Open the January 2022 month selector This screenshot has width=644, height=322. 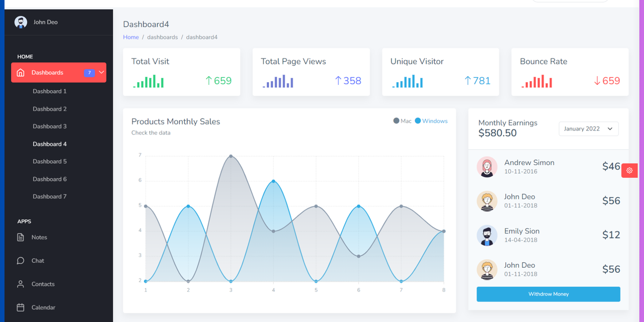click(588, 129)
